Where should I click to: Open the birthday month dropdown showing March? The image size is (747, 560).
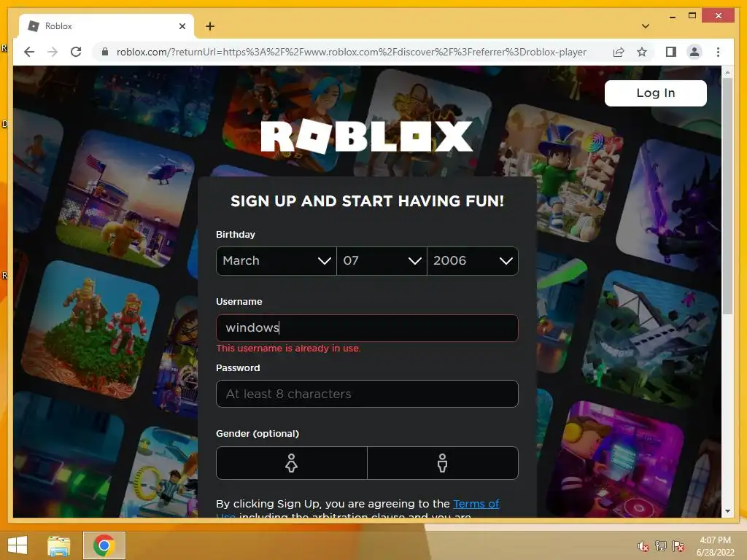click(x=276, y=261)
